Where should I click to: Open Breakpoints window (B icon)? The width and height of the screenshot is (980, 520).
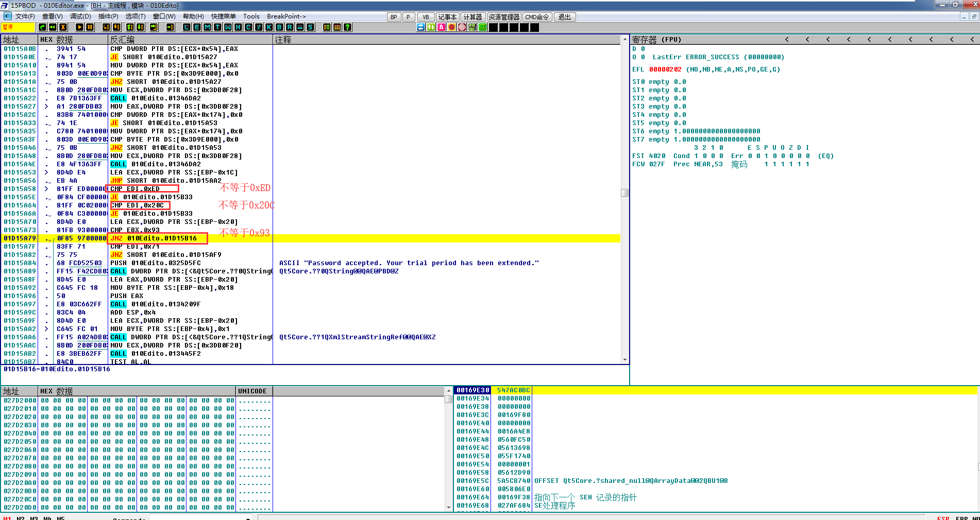(x=279, y=27)
